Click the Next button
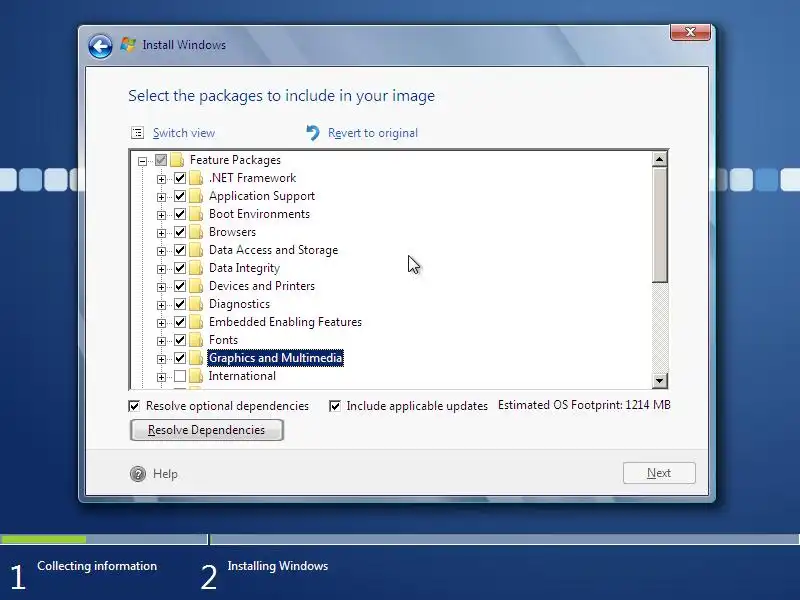This screenshot has height=600, width=800. 659,473
